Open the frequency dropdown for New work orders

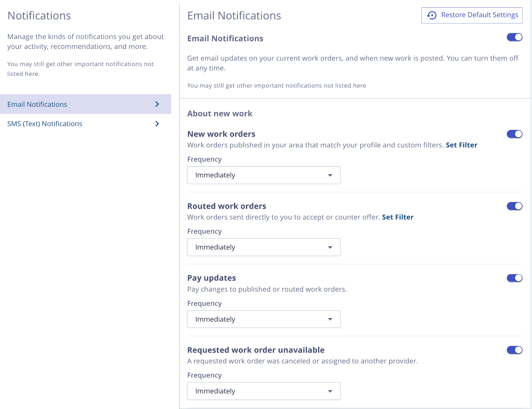263,175
